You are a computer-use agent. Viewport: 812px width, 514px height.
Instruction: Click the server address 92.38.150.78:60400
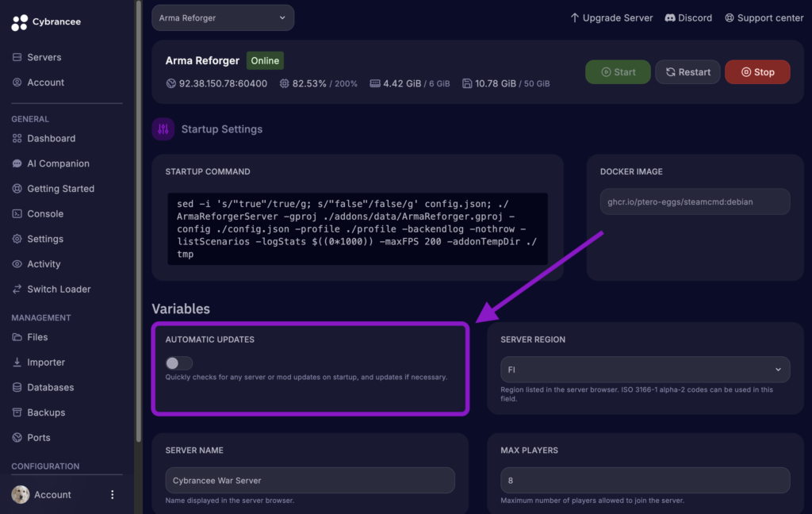coord(223,83)
